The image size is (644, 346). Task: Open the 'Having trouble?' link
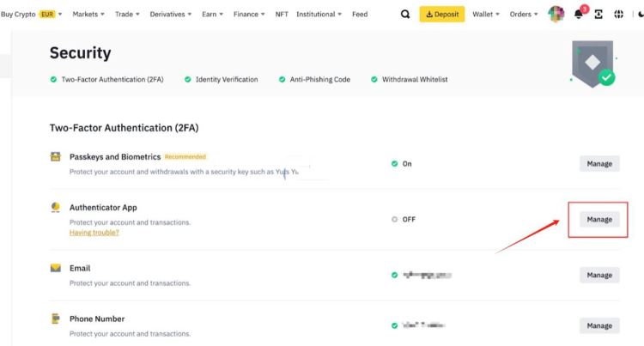coord(94,233)
